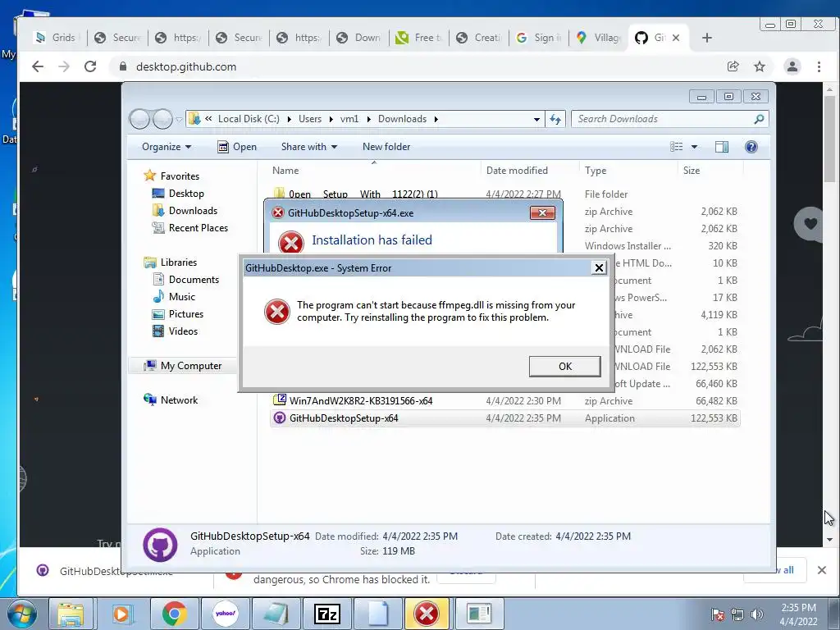
Task: Select Videos library
Action: [x=176, y=331]
